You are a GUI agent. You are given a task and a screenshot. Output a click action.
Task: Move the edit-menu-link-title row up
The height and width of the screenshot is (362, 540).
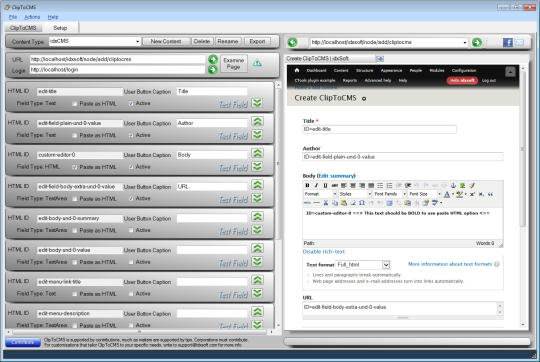click(x=257, y=280)
